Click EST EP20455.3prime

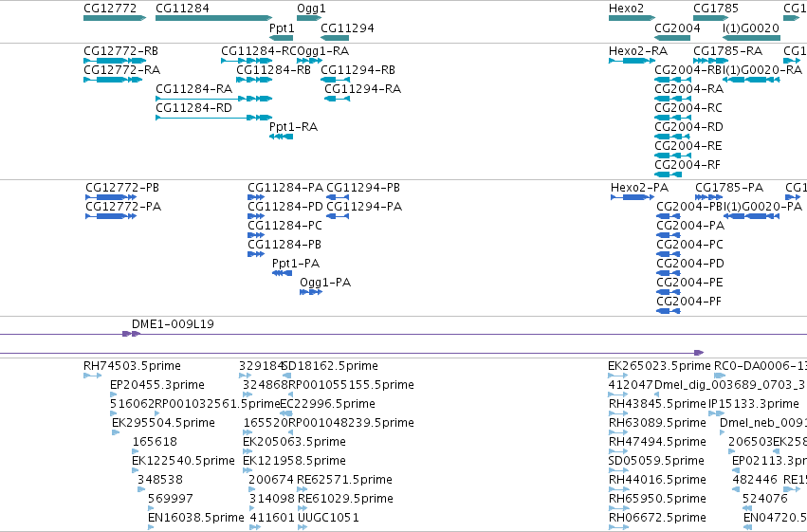point(113,395)
